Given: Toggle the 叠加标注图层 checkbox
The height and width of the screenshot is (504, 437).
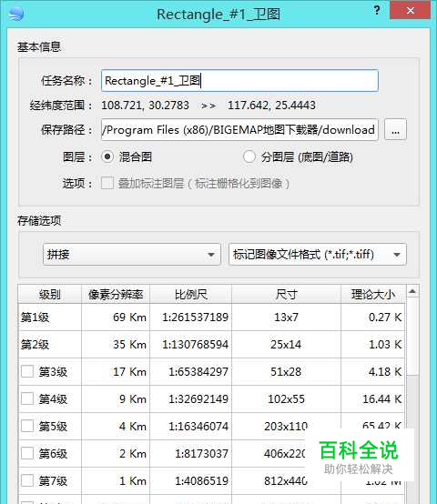Looking at the screenshot, I should pyautogui.click(x=107, y=184).
